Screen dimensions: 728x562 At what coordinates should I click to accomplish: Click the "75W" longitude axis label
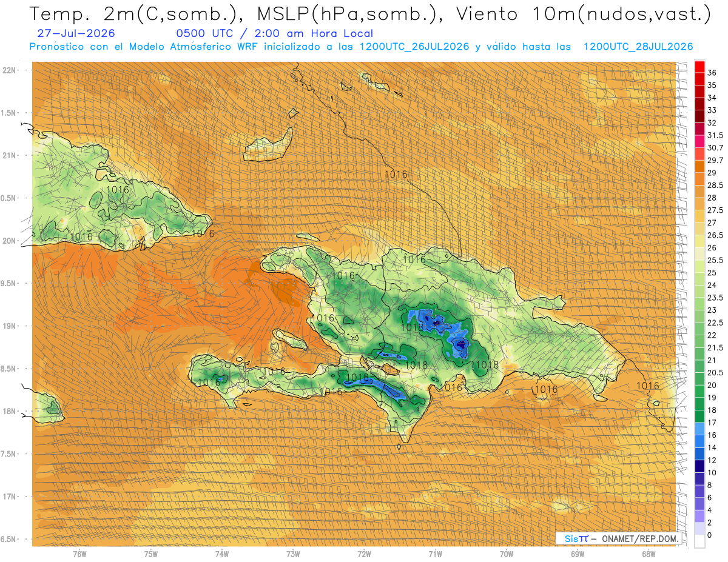pos(150,554)
